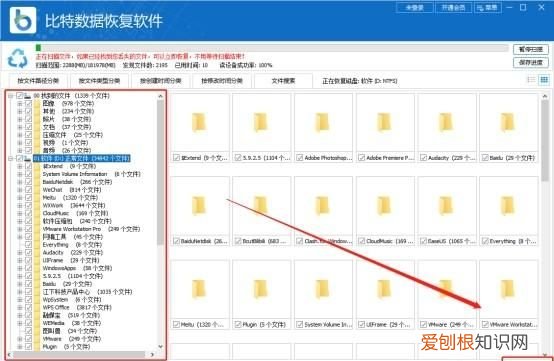Expand the VMware Workstation Pro tree node
This screenshot has height=361, width=554.
(x=20, y=229)
